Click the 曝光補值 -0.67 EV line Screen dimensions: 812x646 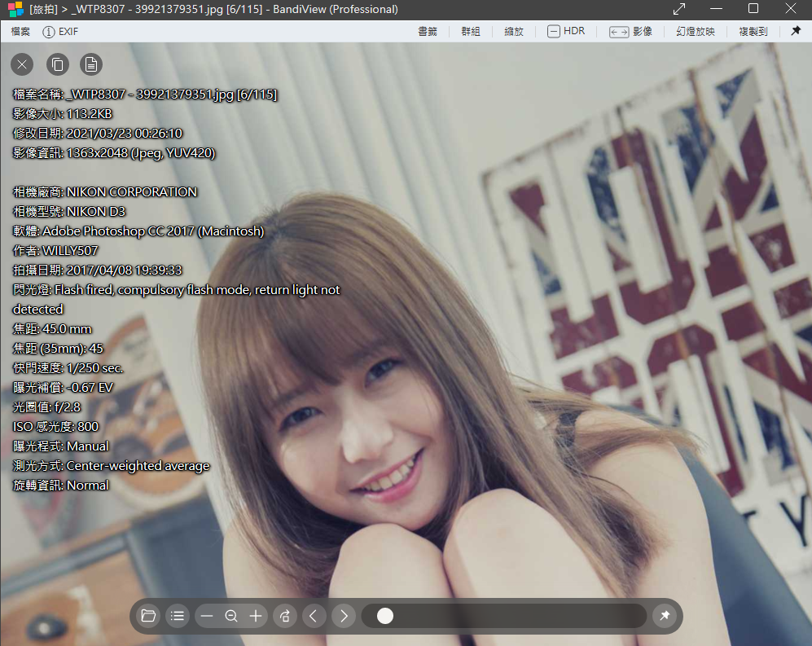pyautogui.click(x=63, y=388)
